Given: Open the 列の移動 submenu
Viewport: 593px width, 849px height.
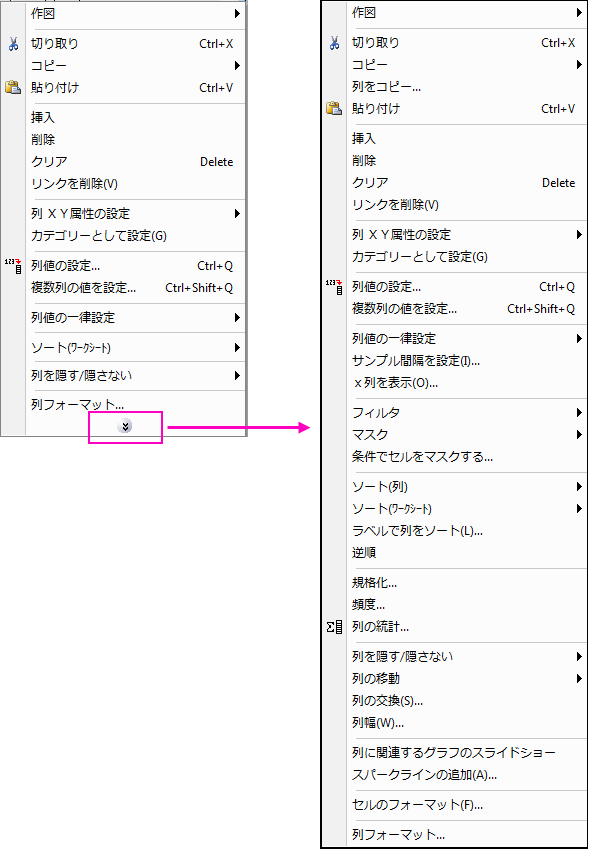Looking at the screenshot, I should [467, 678].
